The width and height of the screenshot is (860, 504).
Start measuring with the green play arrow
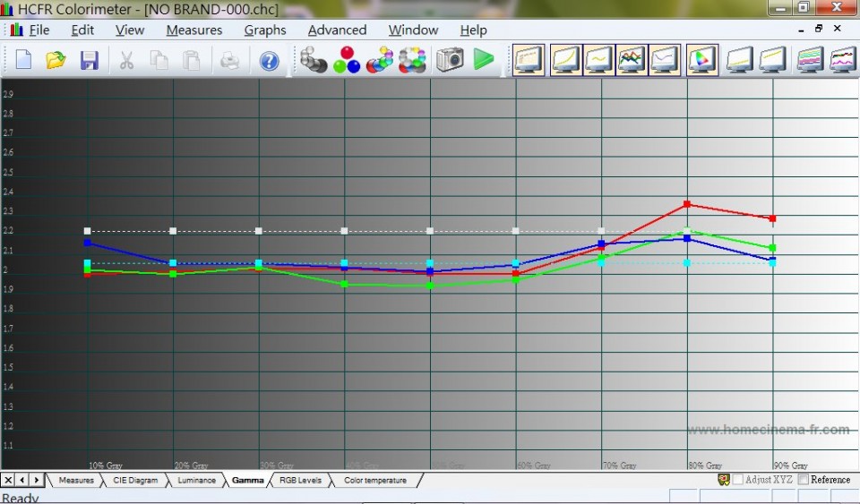pyautogui.click(x=484, y=60)
